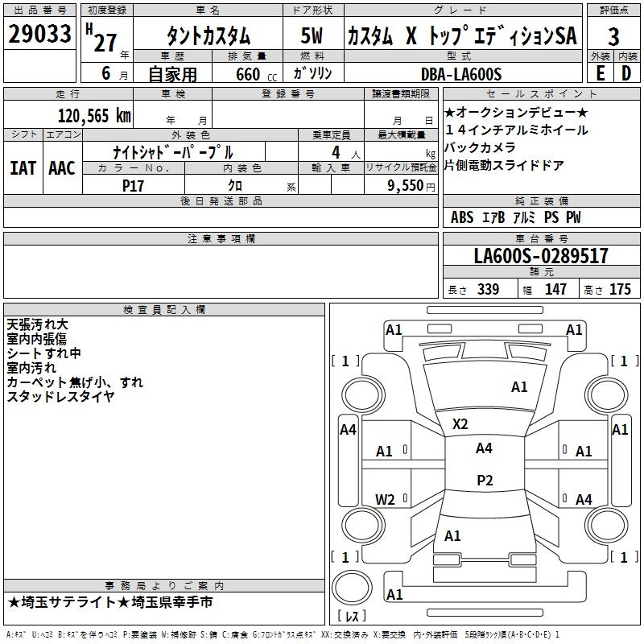The width and height of the screenshot is (644, 644).
Task: Click the grade カスタム X トップエディションSA
Action: pyautogui.click(x=462, y=35)
